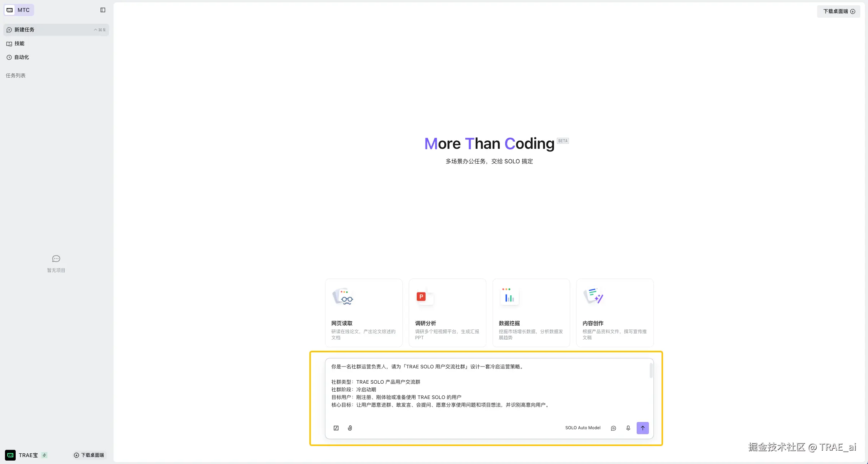Click the TRAE宝 avatar icon
The height and width of the screenshot is (464, 868).
coord(10,455)
